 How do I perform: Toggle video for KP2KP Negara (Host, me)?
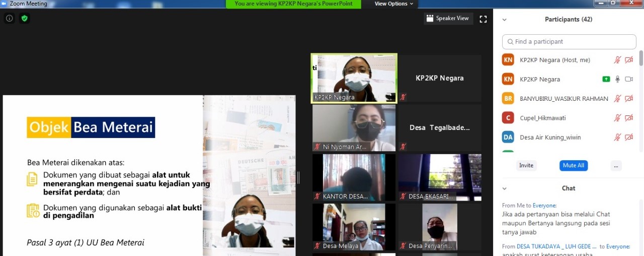pyautogui.click(x=628, y=60)
